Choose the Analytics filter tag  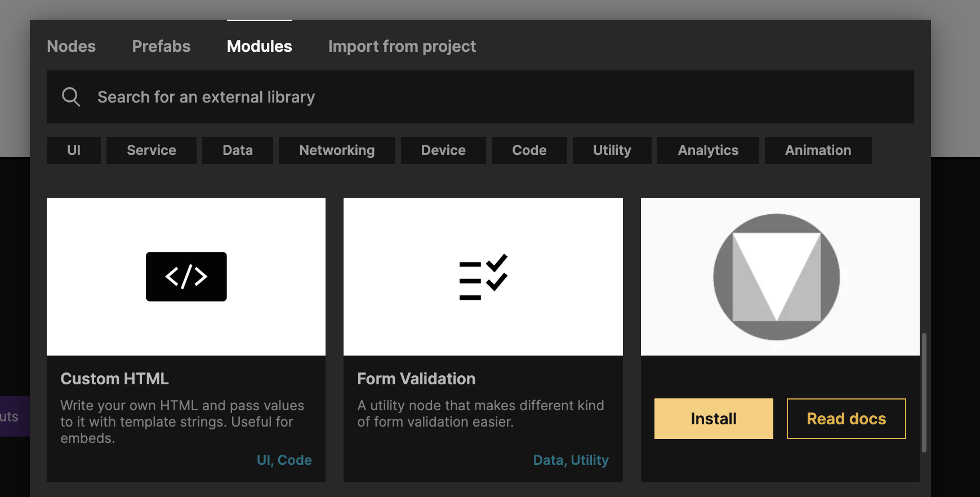[x=708, y=150]
